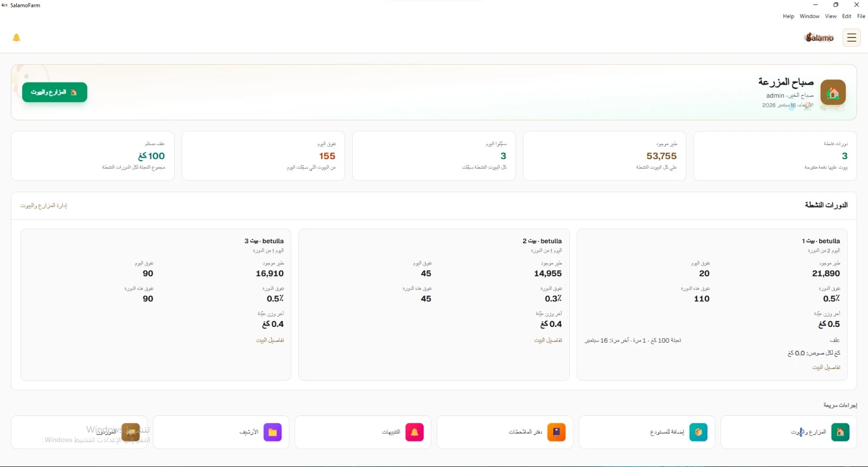
Task: Click the bird count 16,910 in house 3
Action: tap(270, 274)
